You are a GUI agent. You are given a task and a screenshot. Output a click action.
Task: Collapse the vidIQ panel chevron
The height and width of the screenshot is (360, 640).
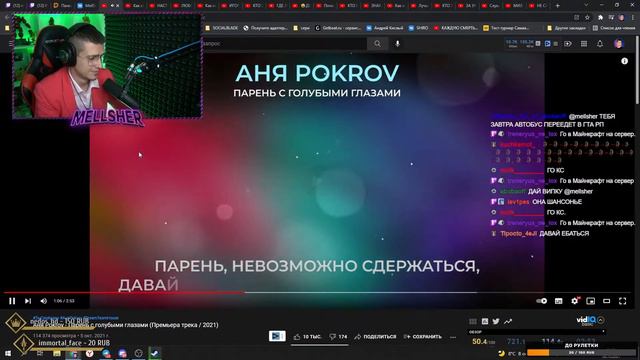click(x=601, y=320)
